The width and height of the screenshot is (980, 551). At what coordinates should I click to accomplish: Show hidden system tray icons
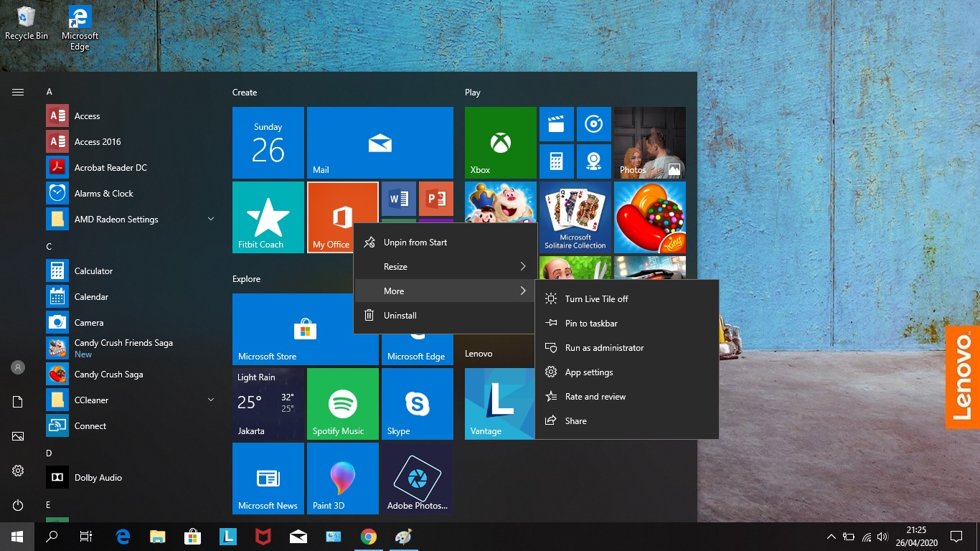[831, 537]
